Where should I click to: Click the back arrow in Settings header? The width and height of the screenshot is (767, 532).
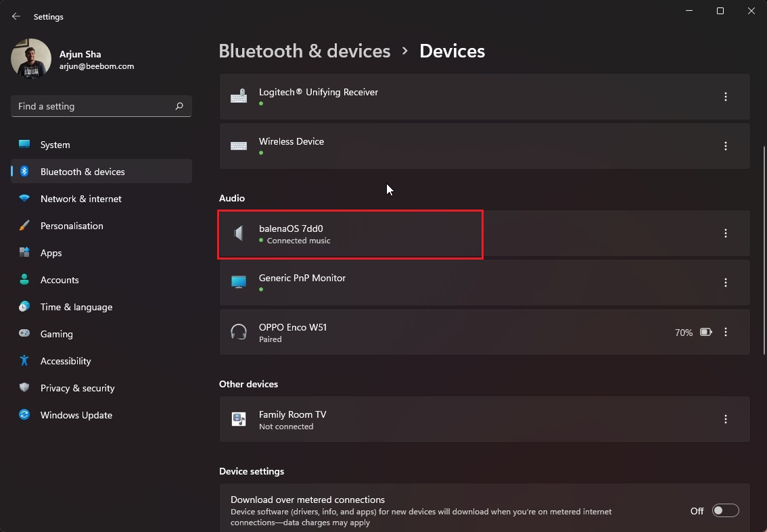[x=16, y=16]
